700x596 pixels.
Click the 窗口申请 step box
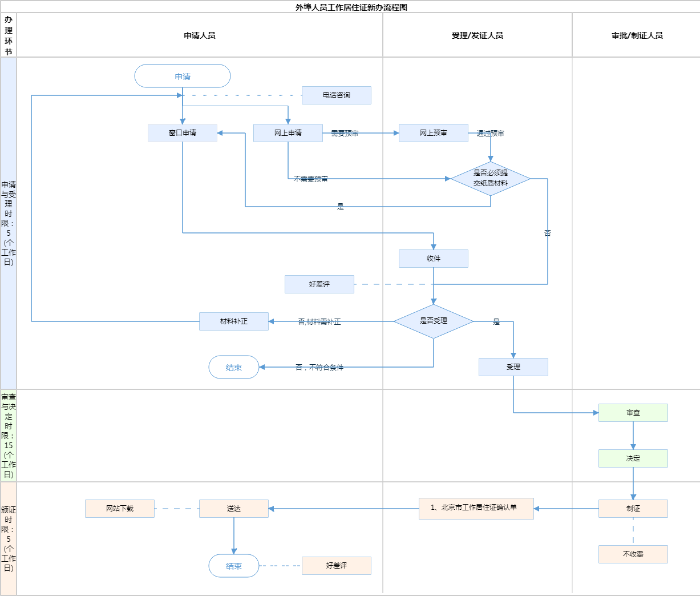click(x=183, y=133)
